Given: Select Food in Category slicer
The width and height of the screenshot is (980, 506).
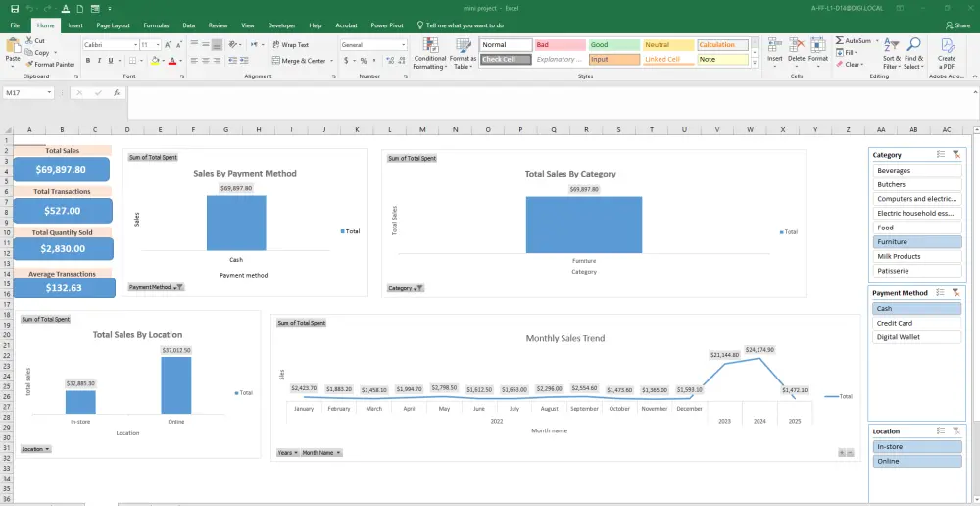Looking at the screenshot, I should point(917,228).
